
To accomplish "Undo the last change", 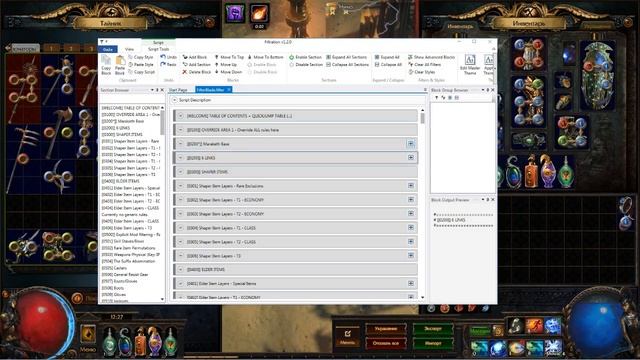I will point(169,57).
